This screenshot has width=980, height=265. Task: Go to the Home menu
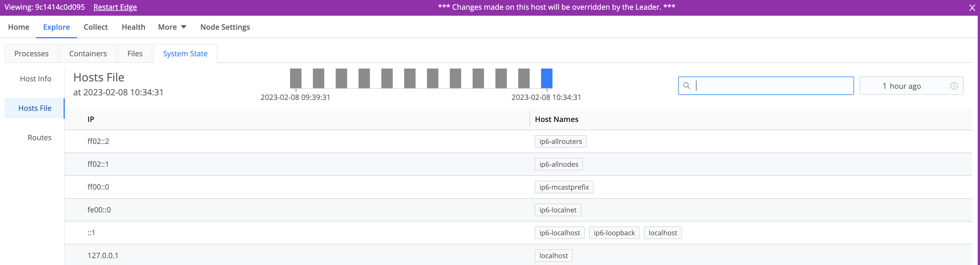coord(19,27)
